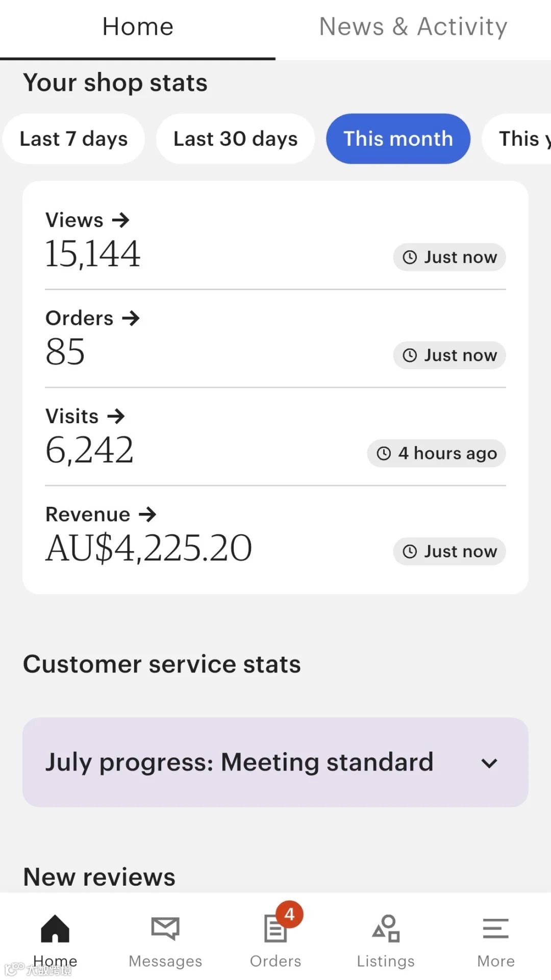Tap the 4 hours ago timestamp badge
The width and height of the screenshot is (551, 980).
point(436,453)
